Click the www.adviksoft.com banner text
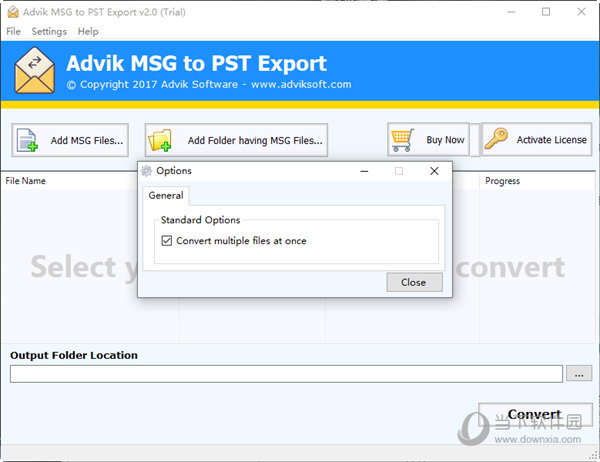Image resolution: width=600 pixels, height=462 pixels. 301,84
